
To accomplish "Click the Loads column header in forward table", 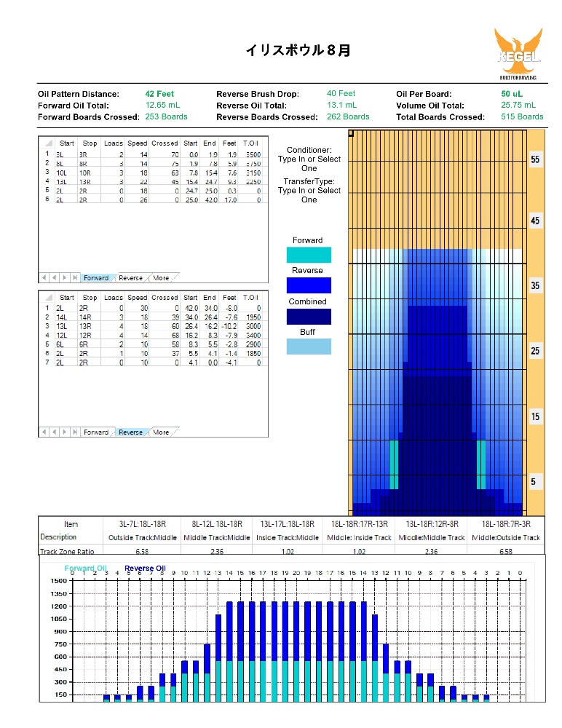I will [114, 143].
